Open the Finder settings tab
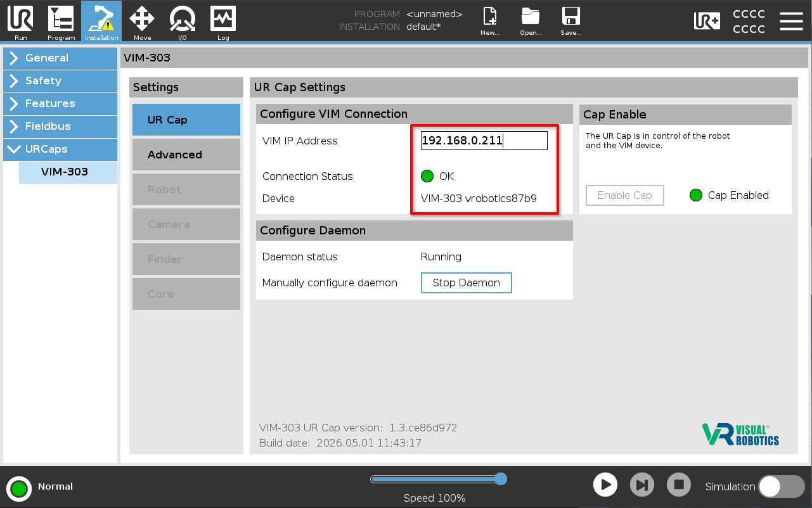Image resolution: width=812 pixels, height=508 pixels. (186, 259)
